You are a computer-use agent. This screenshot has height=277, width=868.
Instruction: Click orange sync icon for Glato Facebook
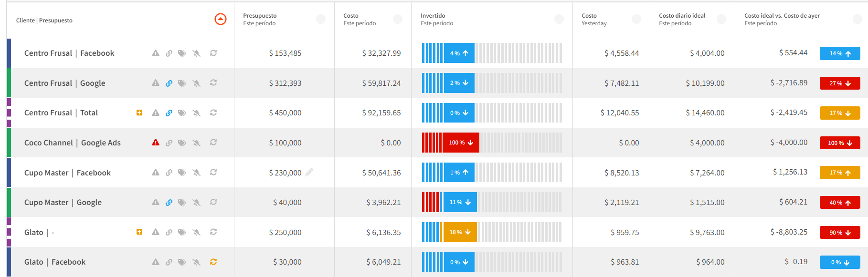pos(213,262)
